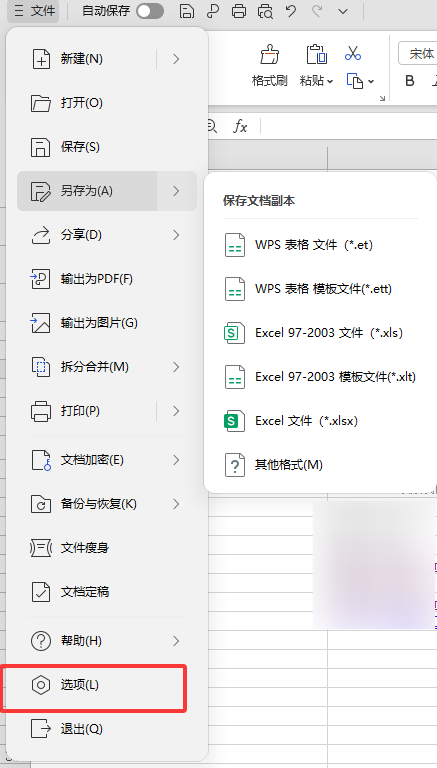Choose 输出为图片(G) menu item
This screenshot has height=768, width=437.
107,323
